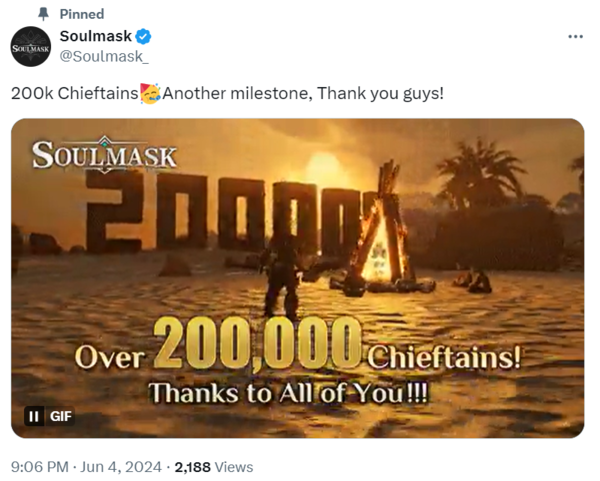This screenshot has width=600, height=481.
Task: Click the Soulmask profile avatar
Action: coord(30,47)
